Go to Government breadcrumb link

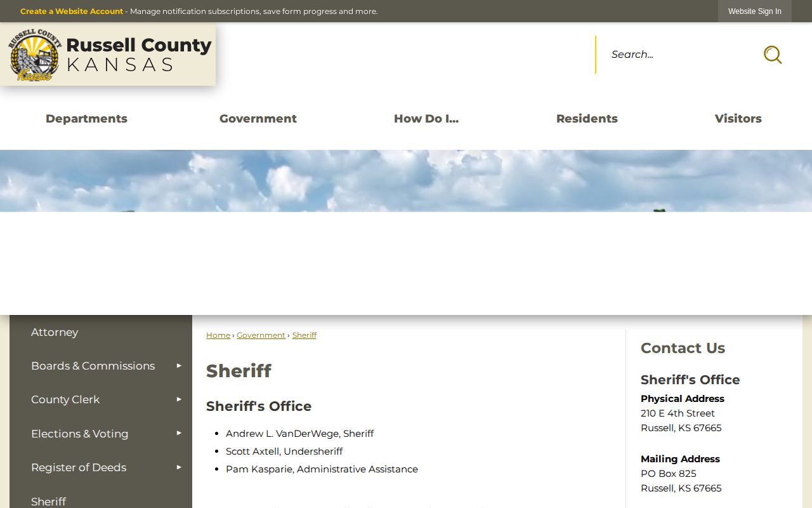click(x=261, y=335)
